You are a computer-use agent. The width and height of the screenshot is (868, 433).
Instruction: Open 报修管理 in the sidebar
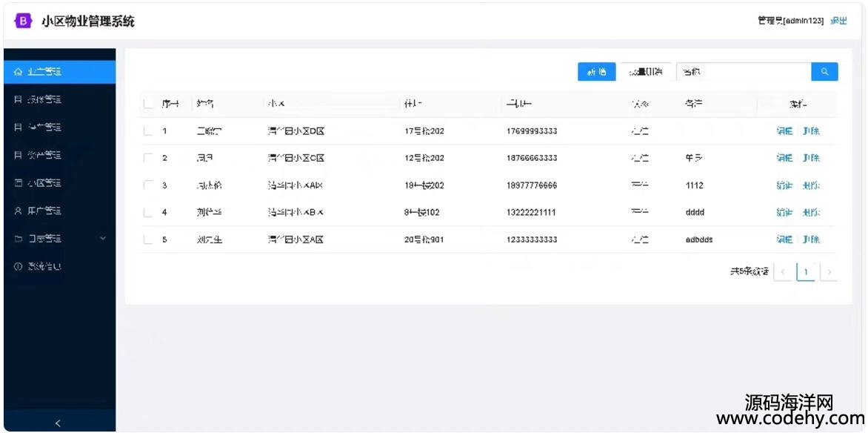tap(59, 100)
